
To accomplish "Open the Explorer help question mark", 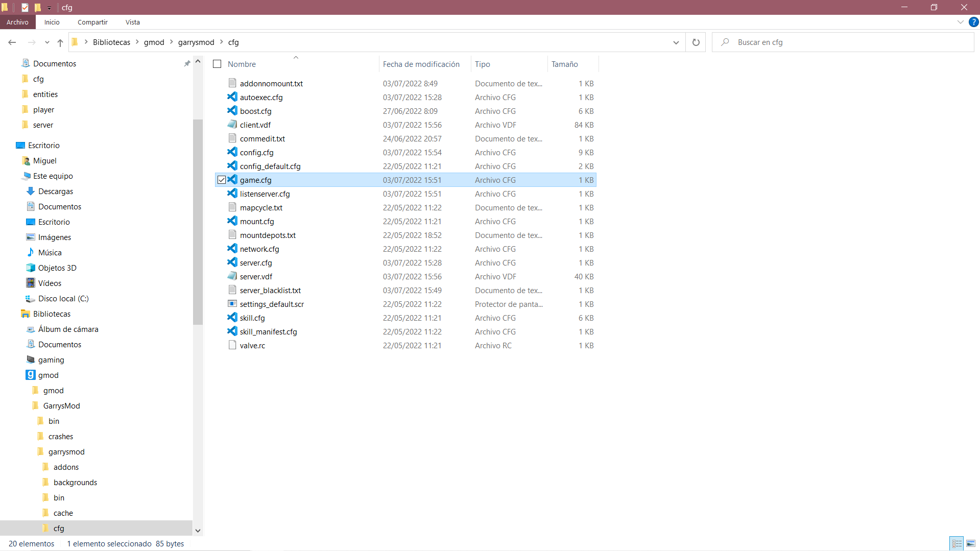I will pyautogui.click(x=973, y=22).
